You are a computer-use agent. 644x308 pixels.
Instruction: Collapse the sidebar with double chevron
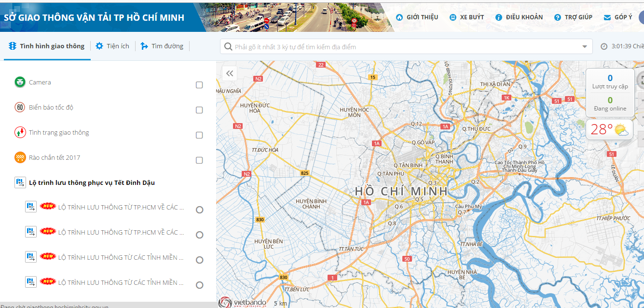tap(230, 73)
